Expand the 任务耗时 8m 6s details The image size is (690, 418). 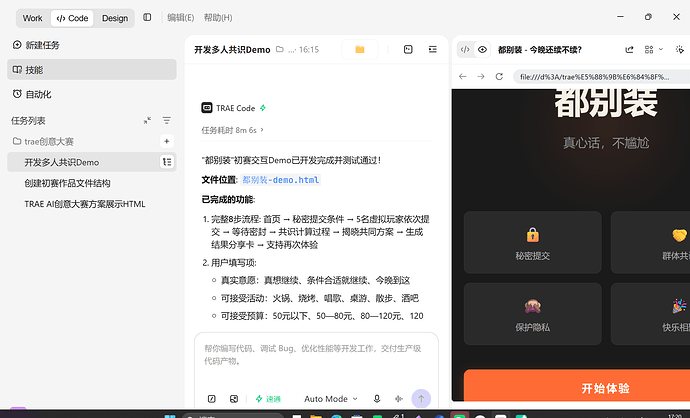(x=232, y=130)
